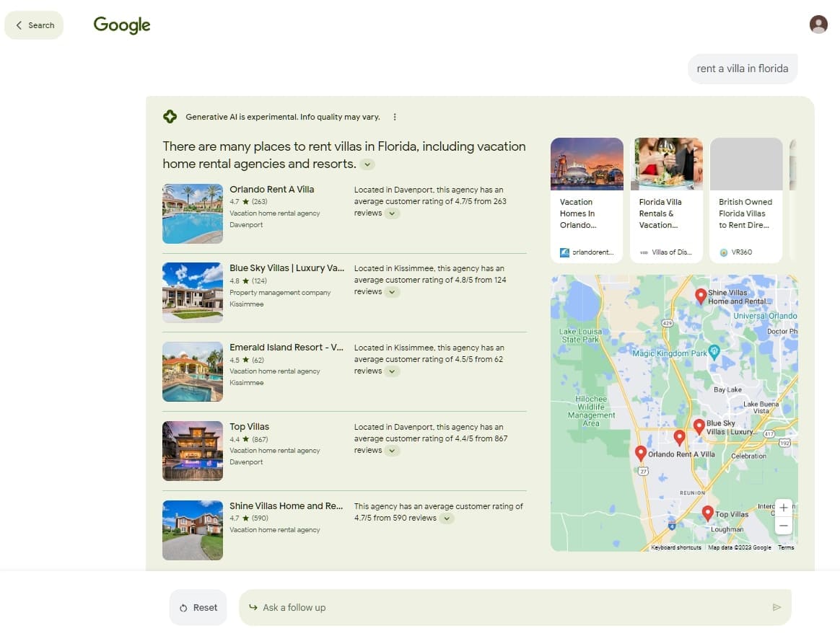Open Vacation Homes In Orlando card
Image resolution: width=840 pixels, height=636 pixels.
(587, 200)
